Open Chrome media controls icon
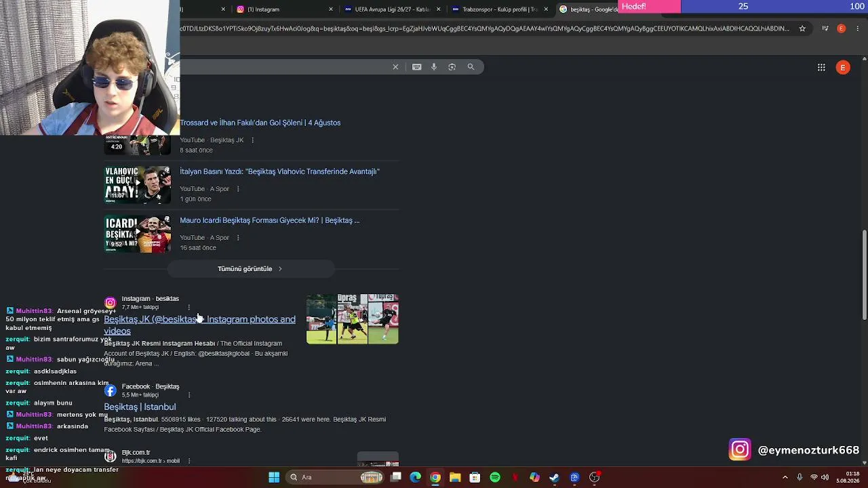 click(x=825, y=28)
